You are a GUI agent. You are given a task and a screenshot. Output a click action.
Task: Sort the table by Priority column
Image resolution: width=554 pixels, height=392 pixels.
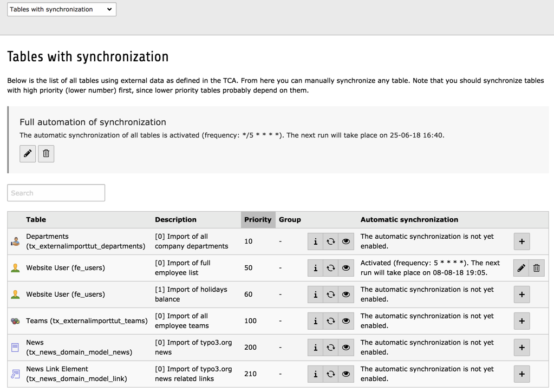click(x=258, y=219)
